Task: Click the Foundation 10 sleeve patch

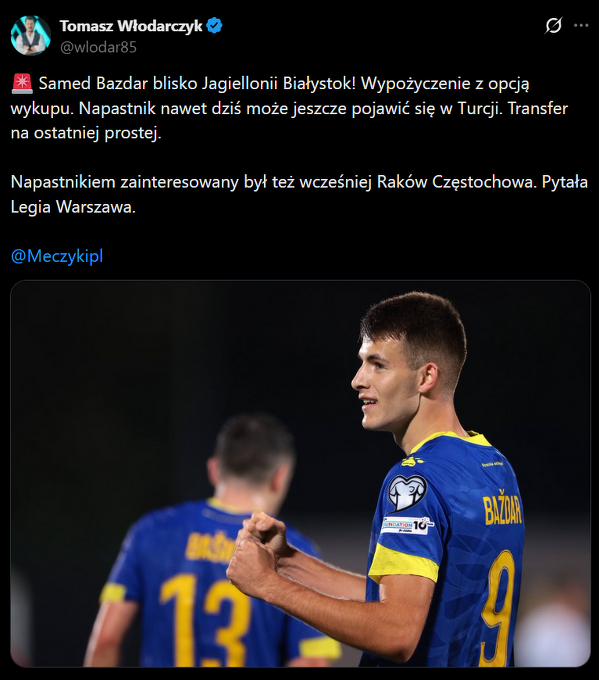Action: point(407,526)
